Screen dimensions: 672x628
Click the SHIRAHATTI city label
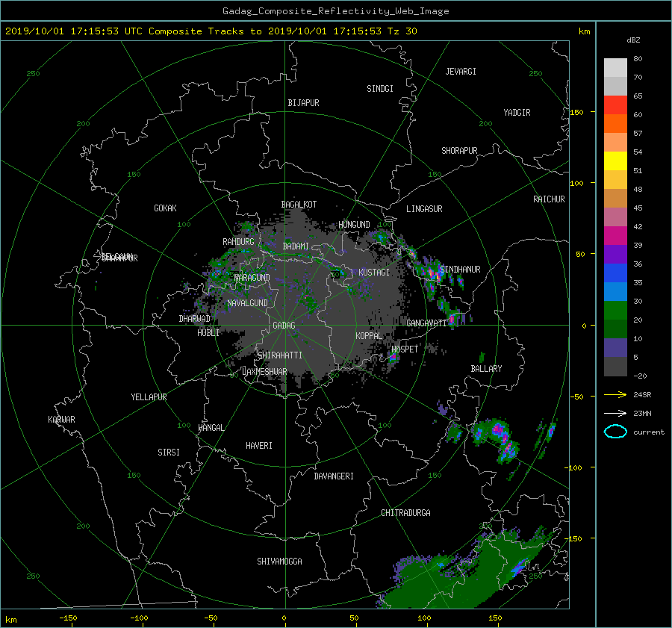280,355
